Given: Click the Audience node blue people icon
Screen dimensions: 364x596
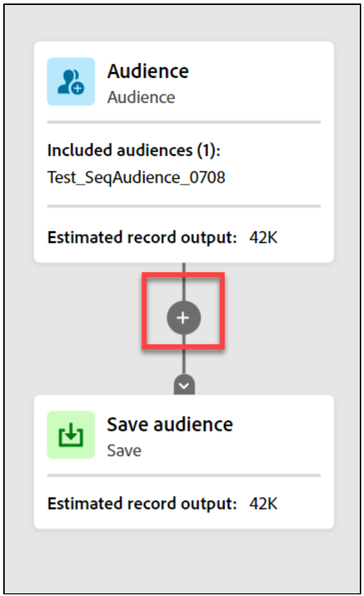Looking at the screenshot, I should 71,81.
